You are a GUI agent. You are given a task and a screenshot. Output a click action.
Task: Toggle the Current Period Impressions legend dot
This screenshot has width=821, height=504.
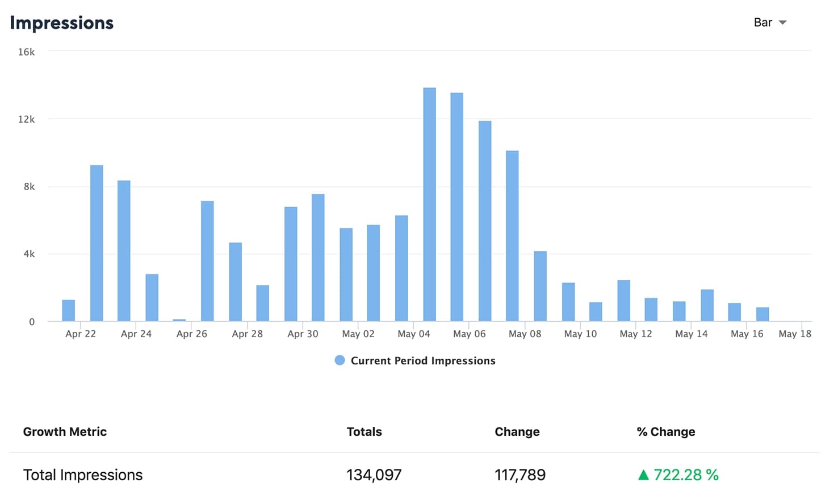click(340, 360)
